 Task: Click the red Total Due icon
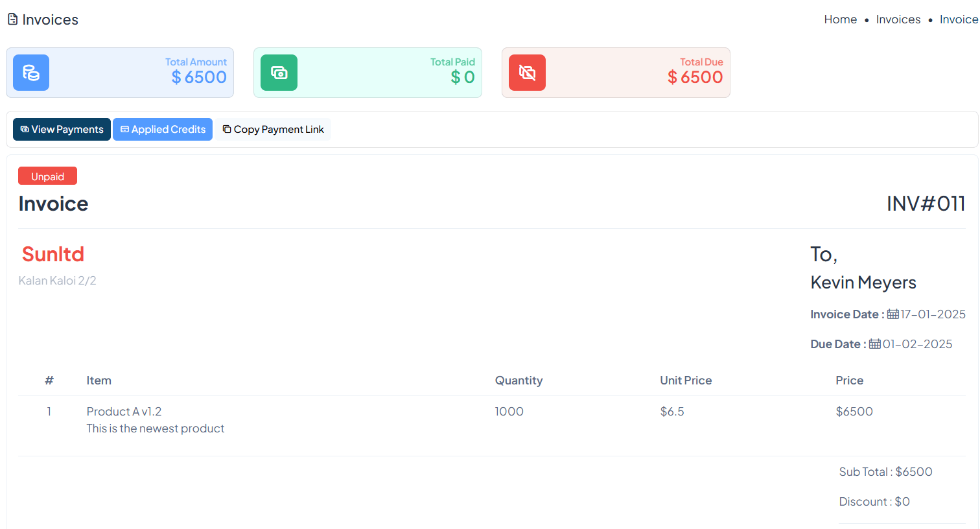527,73
